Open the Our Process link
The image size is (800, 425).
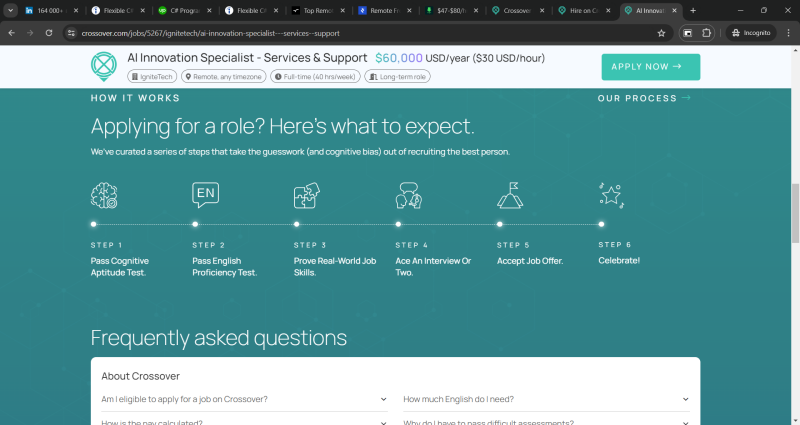pos(644,98)
